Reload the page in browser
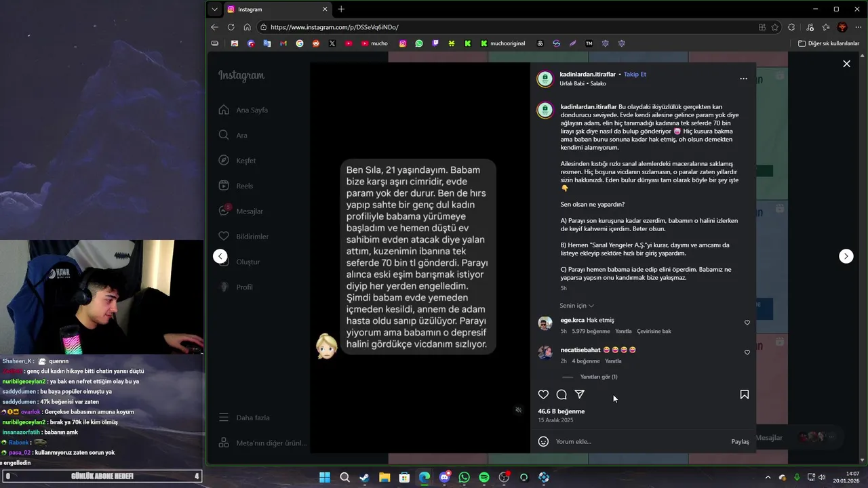 tap(231, 27)
